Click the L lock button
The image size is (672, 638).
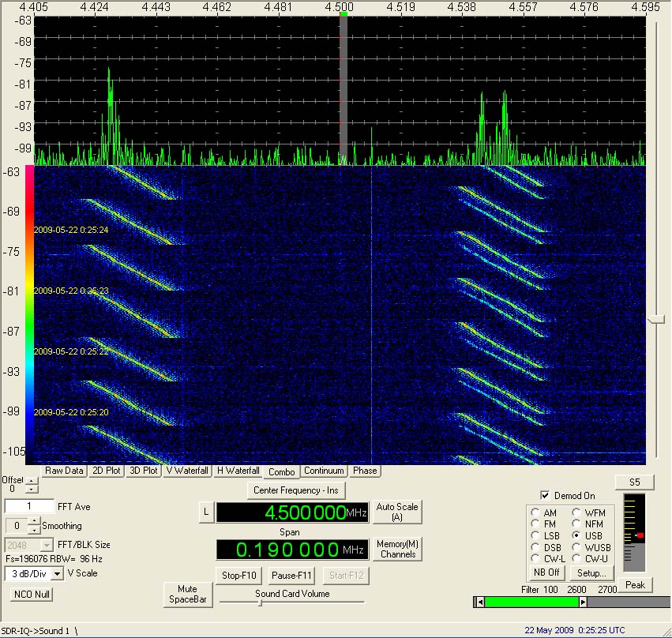pos(206,512)
